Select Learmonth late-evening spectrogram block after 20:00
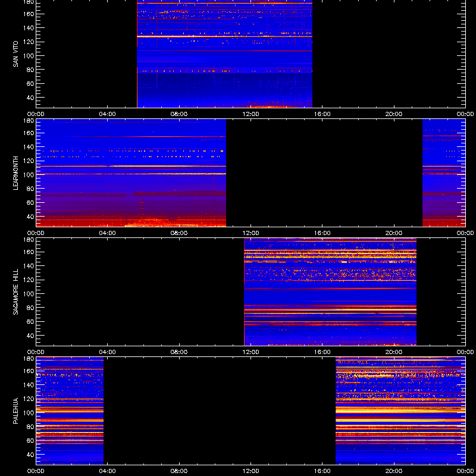The image size is (476, 476). click(x=444, y=173)
